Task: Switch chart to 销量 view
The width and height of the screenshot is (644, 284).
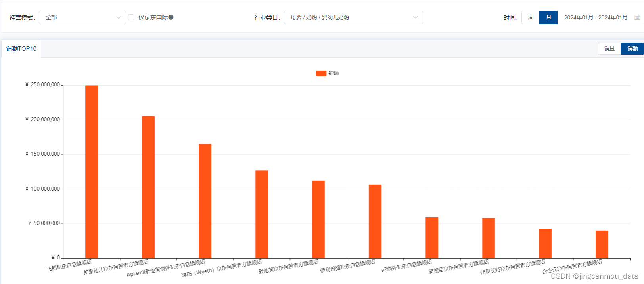Action: click(x=609, y=48)
